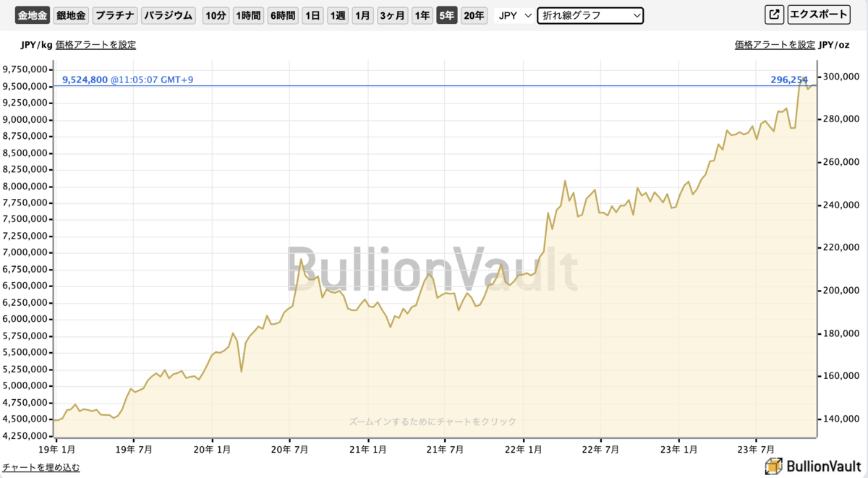Set the time range to 1年
The image size is (868, 478).
click(x=422, y=15)
